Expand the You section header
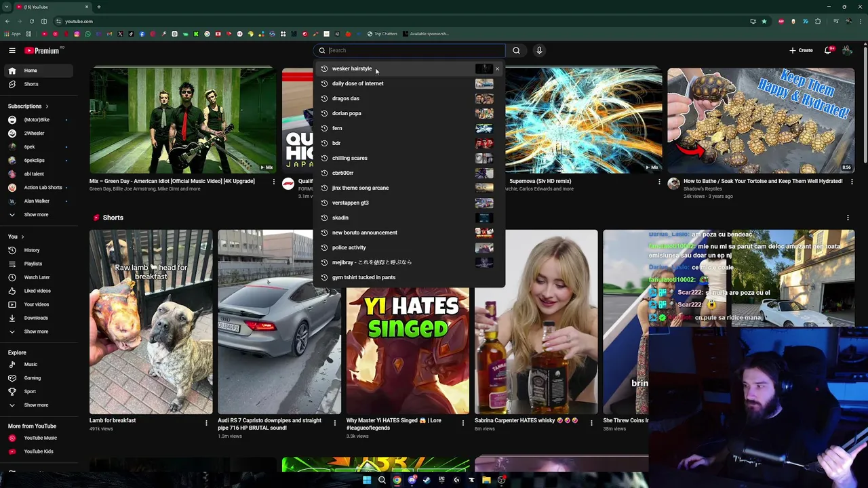This screenshot has height=488, width=868. tap(16, 237)
